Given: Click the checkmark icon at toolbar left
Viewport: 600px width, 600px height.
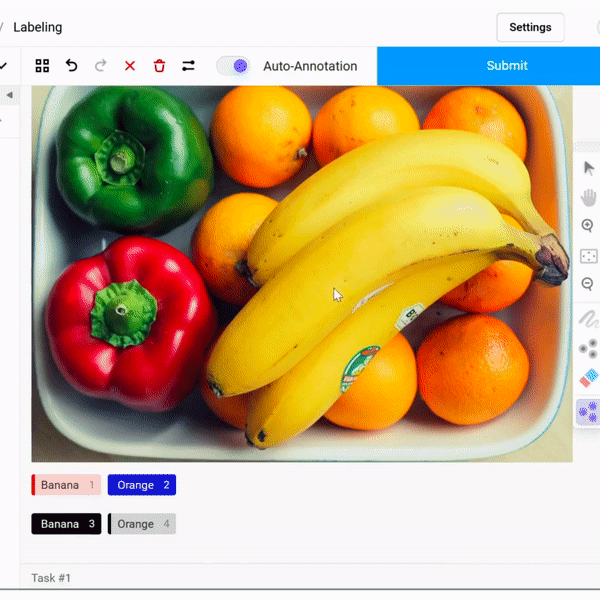Looking at the screenshot, I should [x=3, y=66].
